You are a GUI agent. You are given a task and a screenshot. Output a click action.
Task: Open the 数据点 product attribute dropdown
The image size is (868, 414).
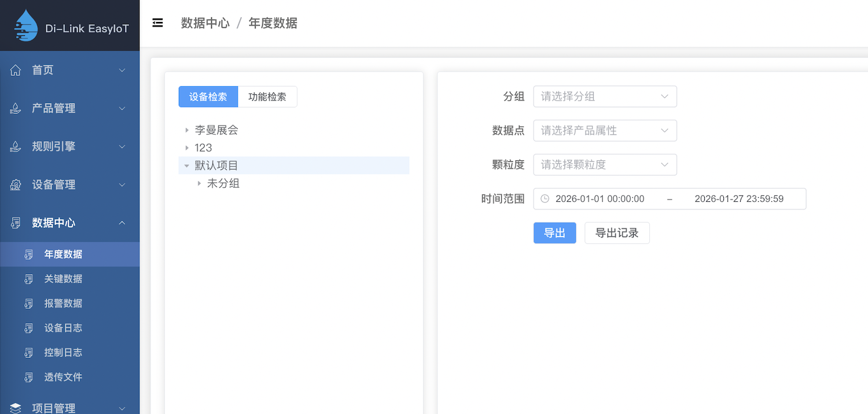(x=605, y=131)
